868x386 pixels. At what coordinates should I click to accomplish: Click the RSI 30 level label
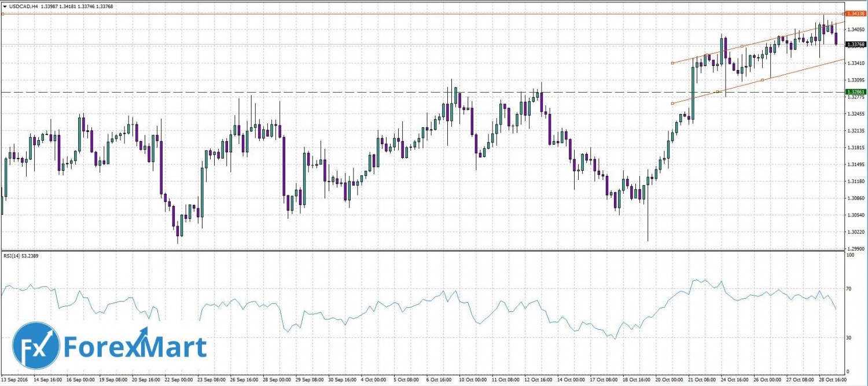pyautogui.click(x=849, y=337)
